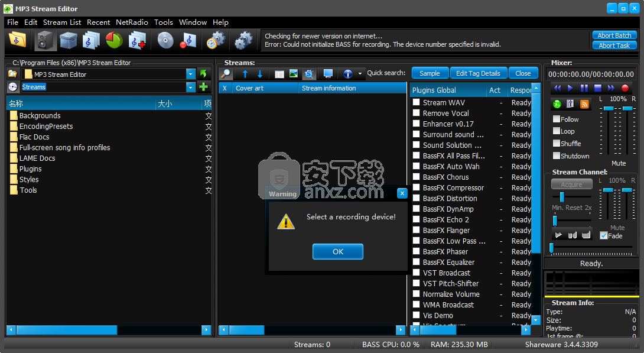Click the blue info icon in Streams
This screenshot has height=353, width=644.
click(x=348, y=74)
